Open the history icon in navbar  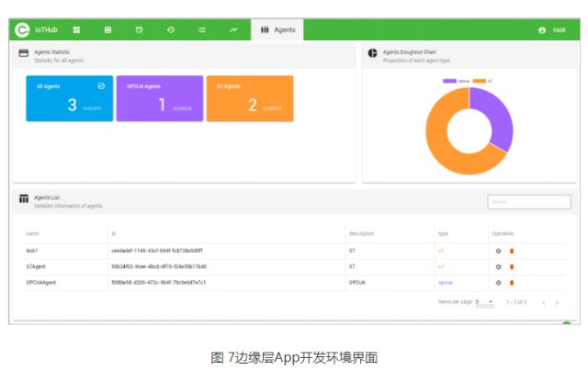[x=170, y=30]
